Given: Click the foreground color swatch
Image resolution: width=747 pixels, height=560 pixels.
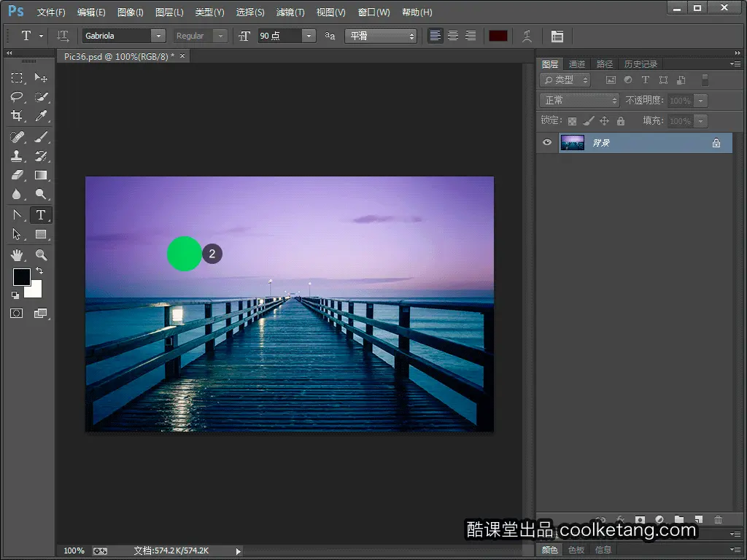Looking at the screenshot, I should tap(21, 277).
